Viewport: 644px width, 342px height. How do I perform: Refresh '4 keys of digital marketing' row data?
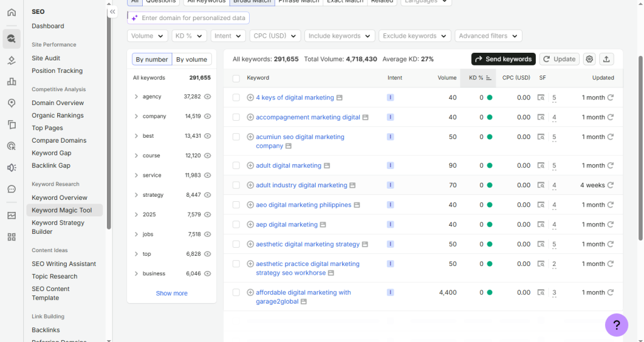click(x=611, y=97)
